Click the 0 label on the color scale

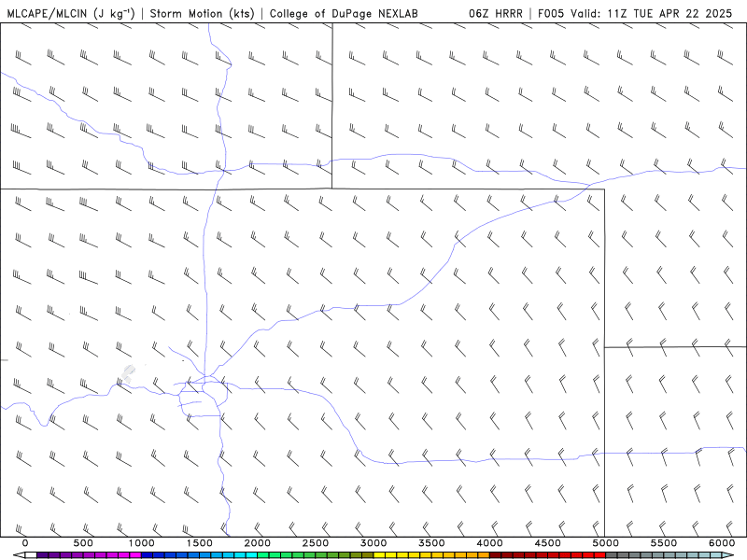point(25,543)
